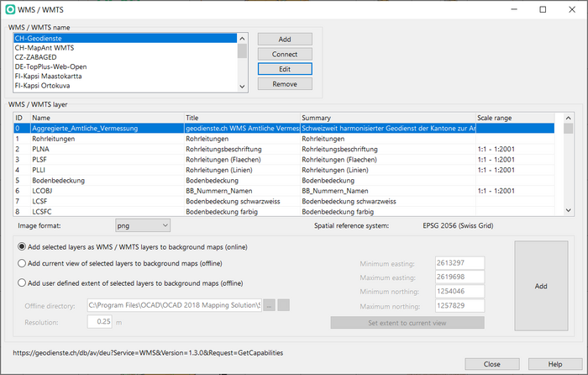Select the PLSF layer row
Image resolution: width=588 pixels, height=375 pixels.
pos(284,160)
